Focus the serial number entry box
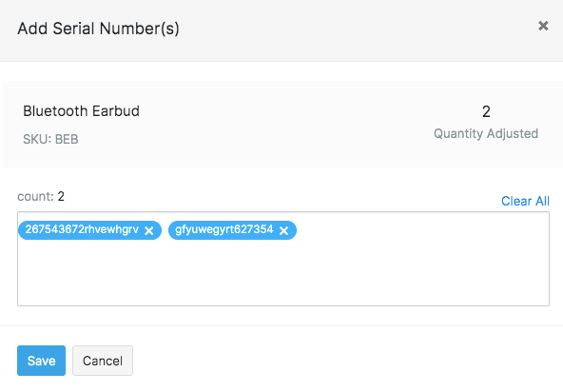The image size is (563, 392). (283, 259)
